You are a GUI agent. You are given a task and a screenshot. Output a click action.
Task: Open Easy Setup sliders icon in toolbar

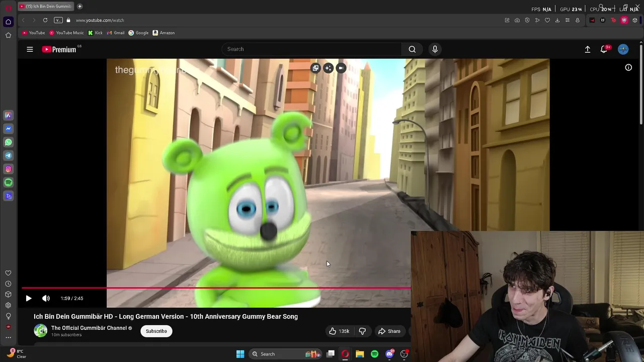tap(568, 20)
